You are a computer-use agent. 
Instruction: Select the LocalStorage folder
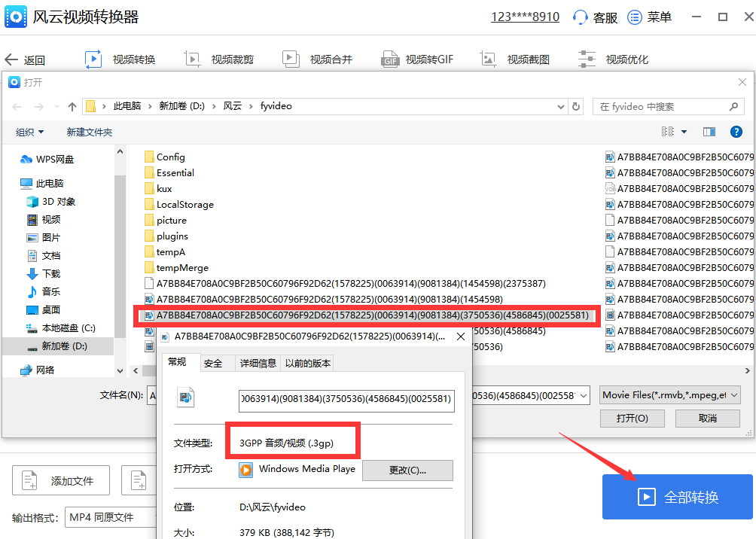(179, 205)
